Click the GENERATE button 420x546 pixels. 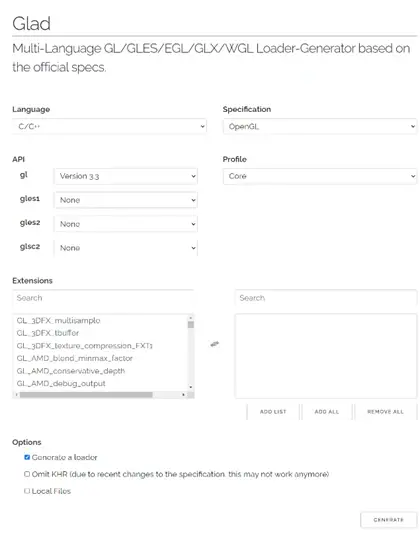pos(389,520)
